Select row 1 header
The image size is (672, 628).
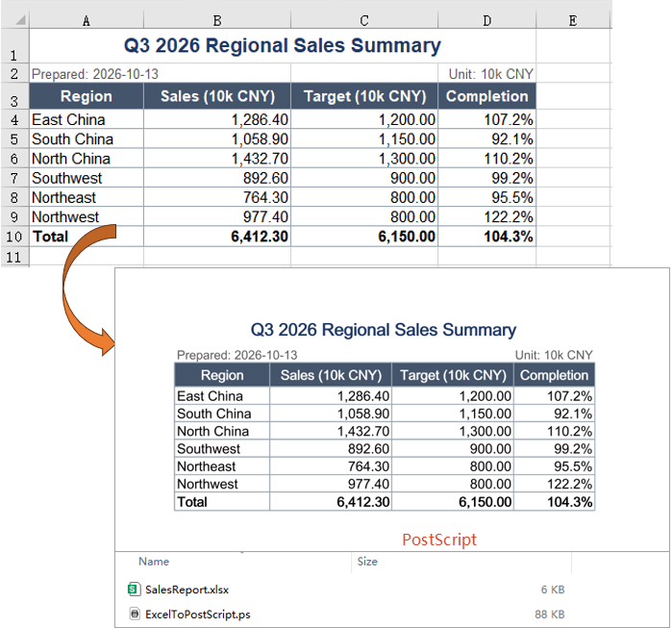click(14, 46)
